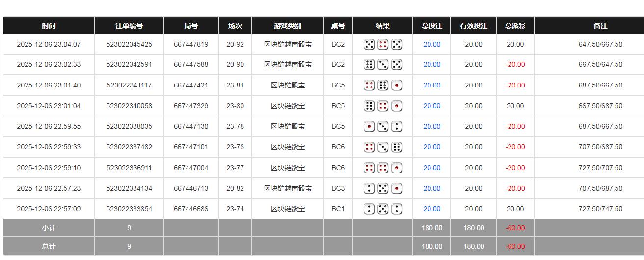The width and height of the screenshot is (644, 260).
Task: Open total bet 20.00 link for order 523022341117
Action: click(x=431, y=85)
